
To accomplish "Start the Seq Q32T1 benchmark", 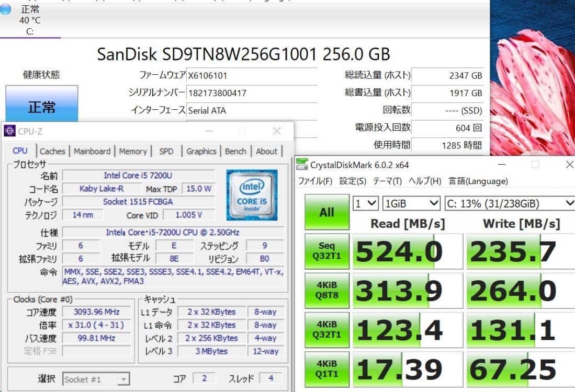I will pos(326,251).
